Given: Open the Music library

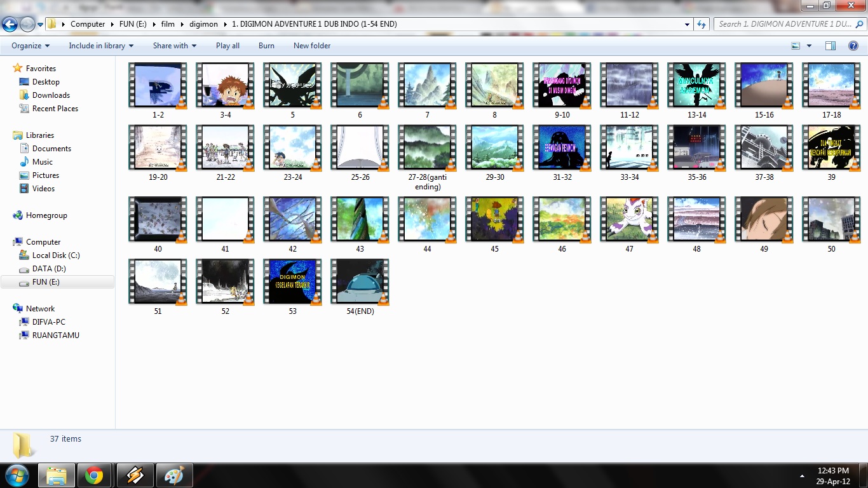Looking at the screenshot, I should click(43, 162).
